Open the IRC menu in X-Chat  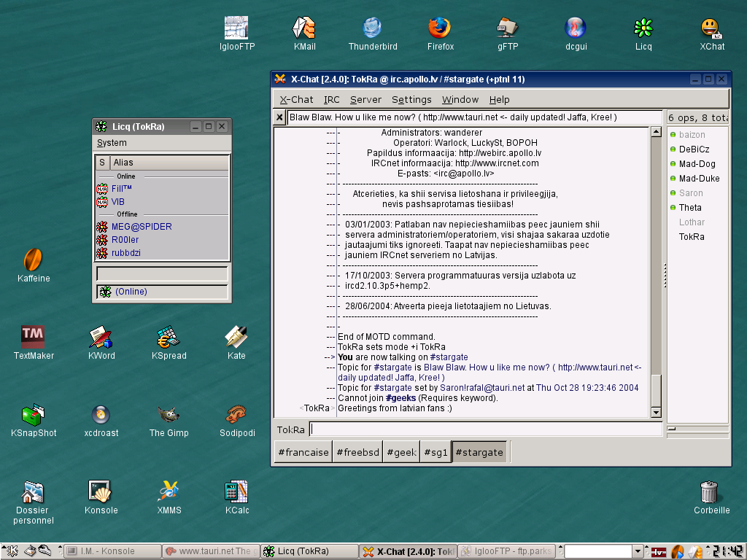tap(332, 99)
